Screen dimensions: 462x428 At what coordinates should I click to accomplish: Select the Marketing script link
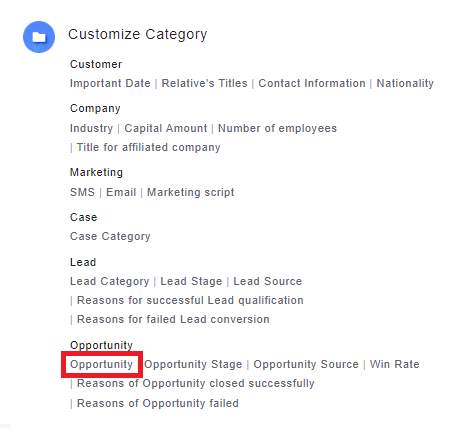[x=191, y=192]
